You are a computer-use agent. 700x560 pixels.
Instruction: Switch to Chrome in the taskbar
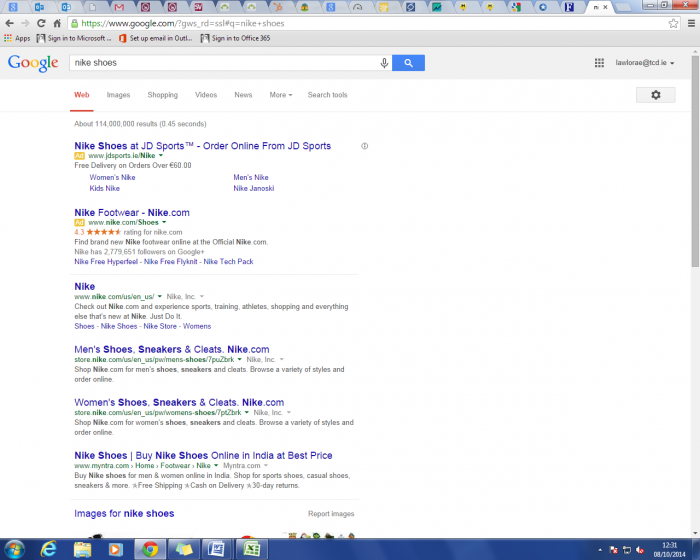point(150,549)
